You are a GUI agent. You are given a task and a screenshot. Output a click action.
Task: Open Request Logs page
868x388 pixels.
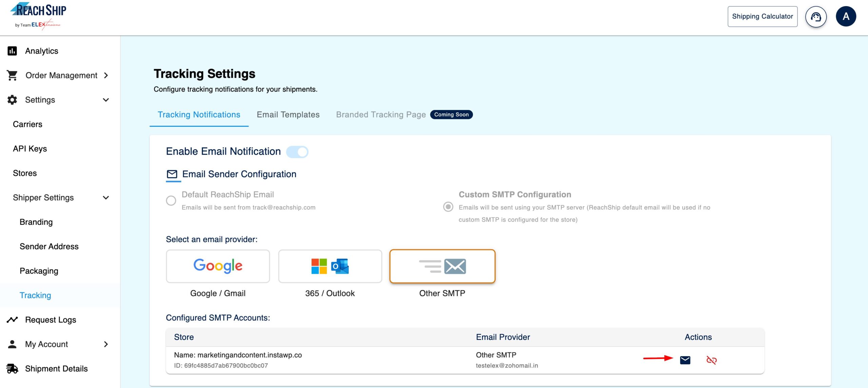click(51, 319)
